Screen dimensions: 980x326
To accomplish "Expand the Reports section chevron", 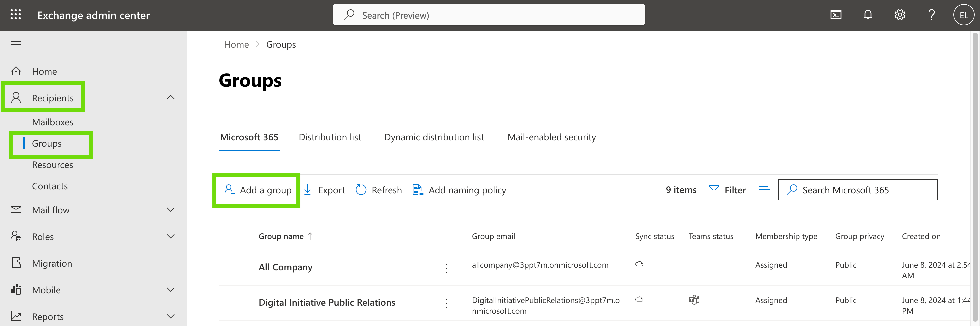I will pyautogui.click(x=171, y=316).
